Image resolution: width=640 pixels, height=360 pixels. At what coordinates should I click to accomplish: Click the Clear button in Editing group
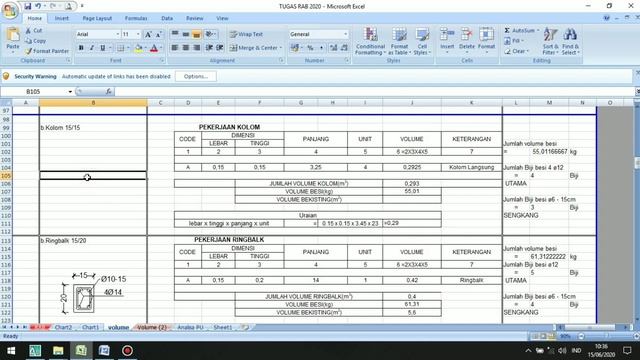516,51
